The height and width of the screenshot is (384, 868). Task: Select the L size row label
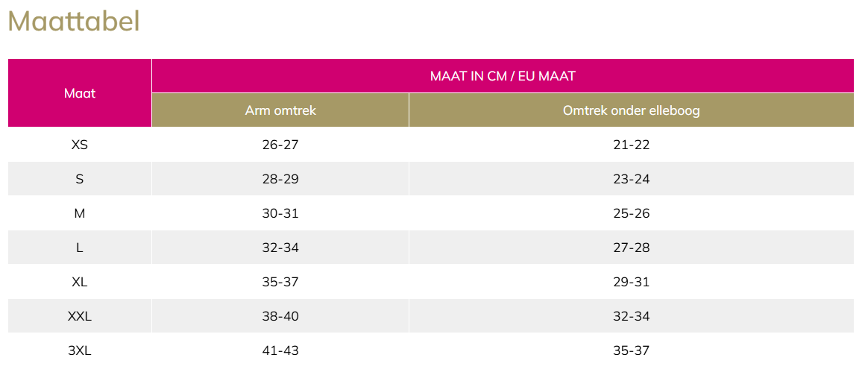(x=80, y=248)
